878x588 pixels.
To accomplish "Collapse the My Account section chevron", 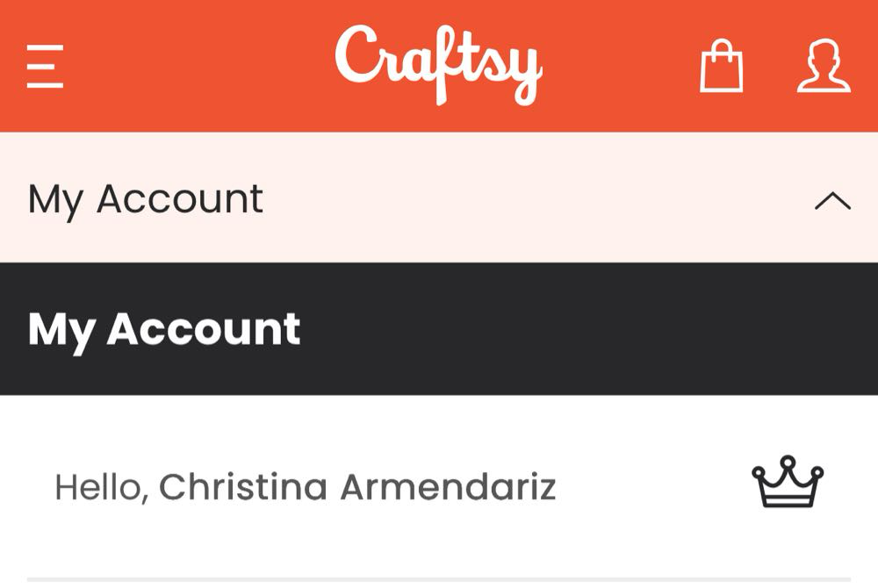I will tap(832, 201).
